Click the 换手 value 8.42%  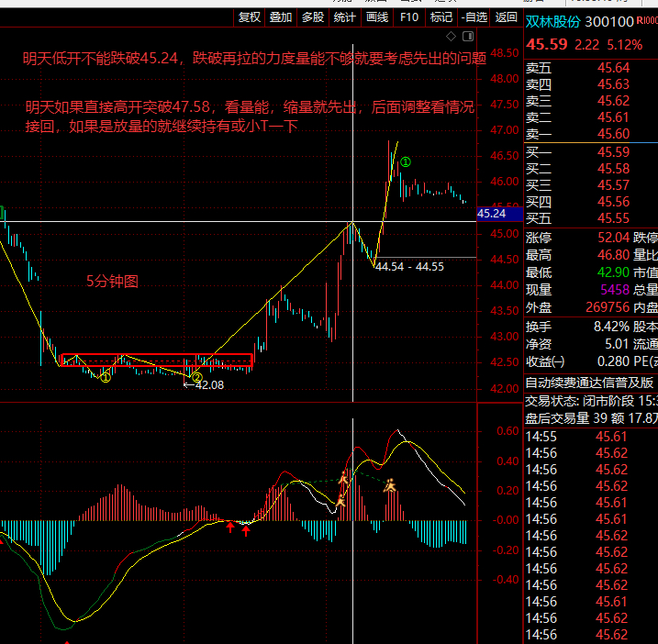click(x=612, y=327)
